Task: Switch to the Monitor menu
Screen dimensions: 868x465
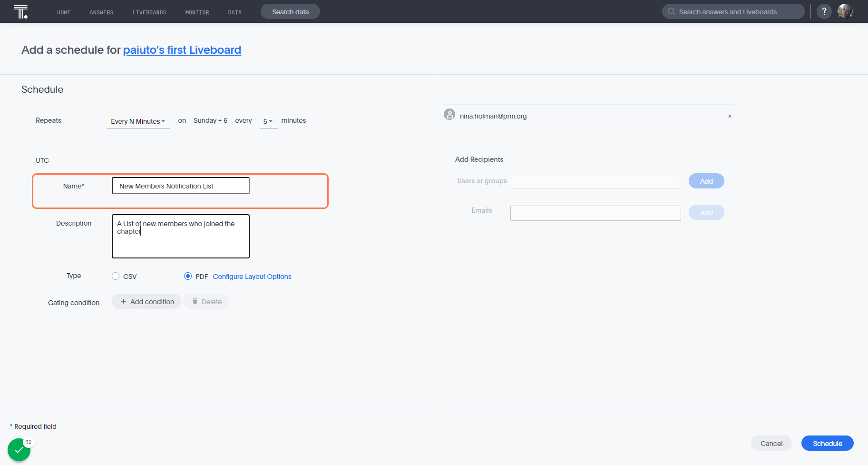Action: tap(197, 12)
